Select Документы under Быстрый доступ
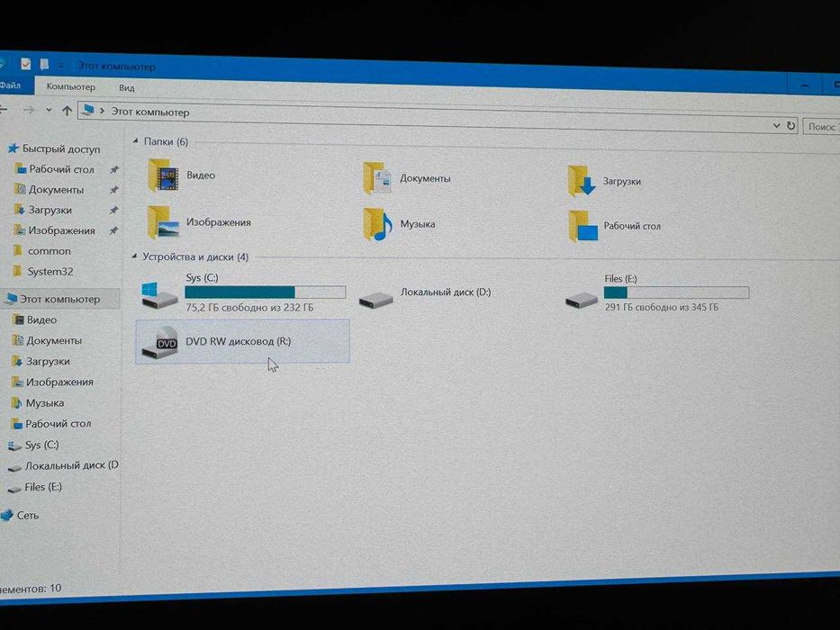 pos(56,190)
